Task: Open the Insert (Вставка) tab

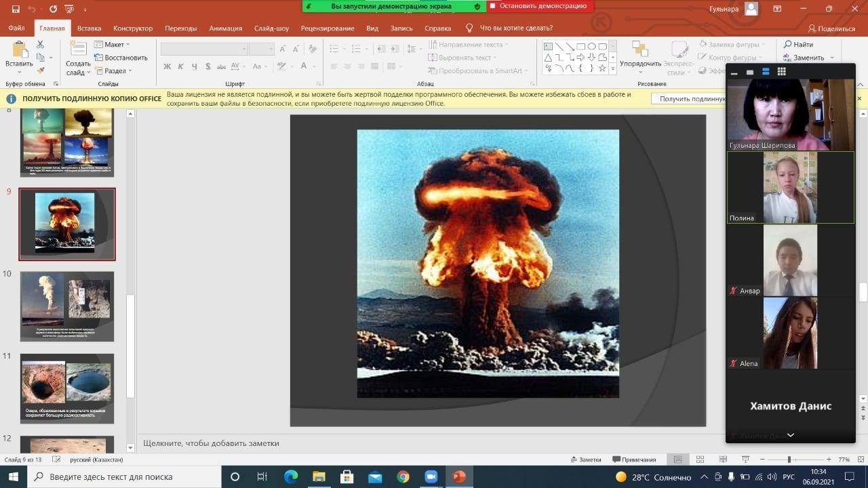Action: point(89,28)
